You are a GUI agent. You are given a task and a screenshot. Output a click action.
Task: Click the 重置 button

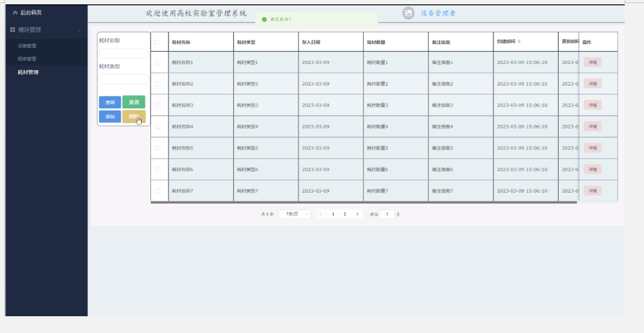click(x=134, y=102)
